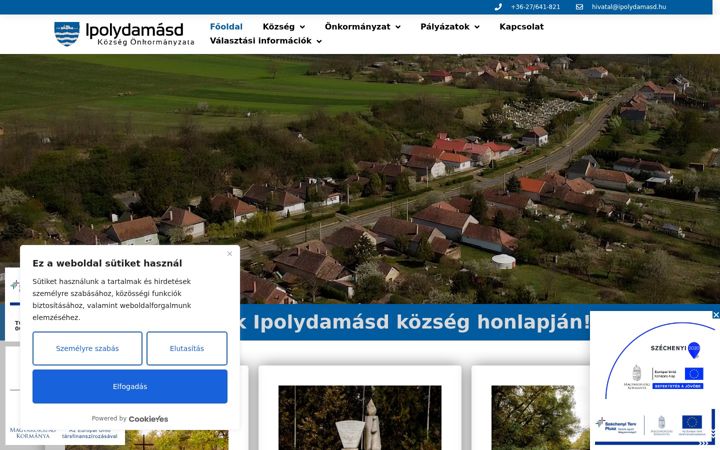Click the Ipolydamásd coat of arms logo
The image size is (720, 450).
tap(67, 34)
